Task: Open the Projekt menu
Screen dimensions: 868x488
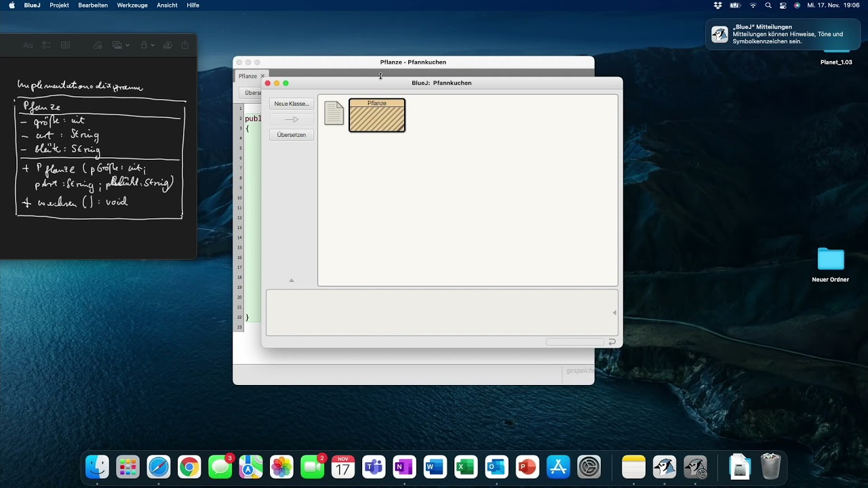Action: coord(59,5)
